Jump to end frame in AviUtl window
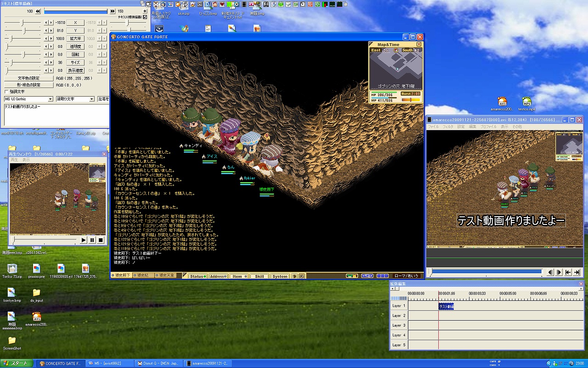Viewport: 588px width, 368px height. click(577, 272)
